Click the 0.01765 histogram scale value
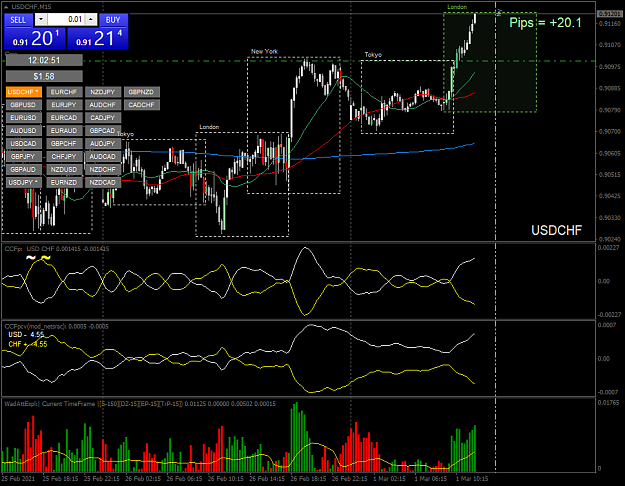625x486 pixels. (x=608, y=403)
